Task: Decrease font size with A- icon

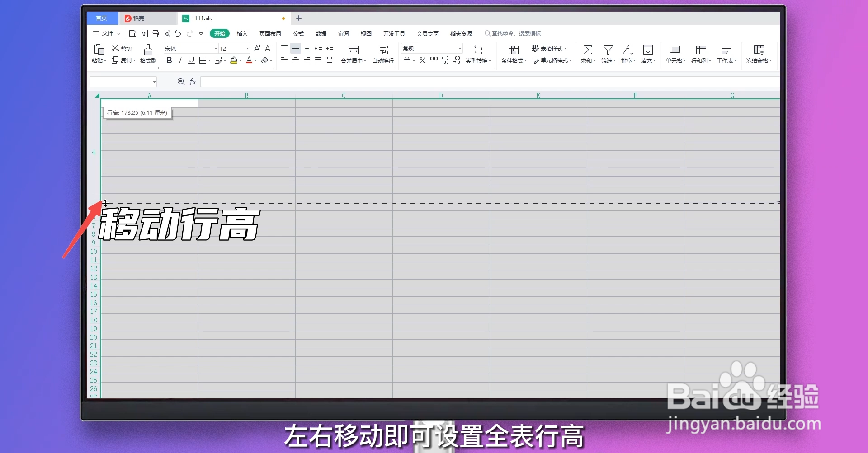Action: tap(268, 48)
